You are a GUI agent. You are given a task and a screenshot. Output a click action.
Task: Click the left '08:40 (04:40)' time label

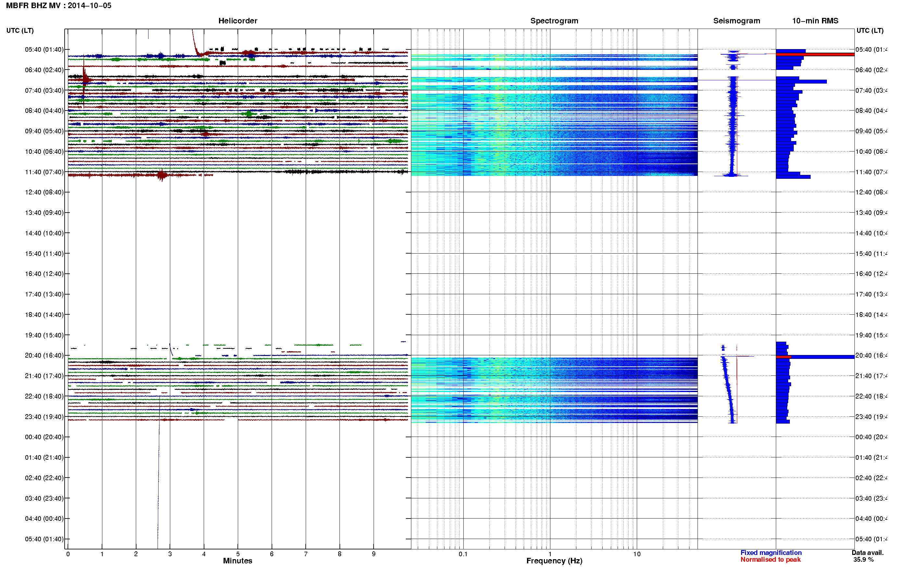(x=44, y=111)
